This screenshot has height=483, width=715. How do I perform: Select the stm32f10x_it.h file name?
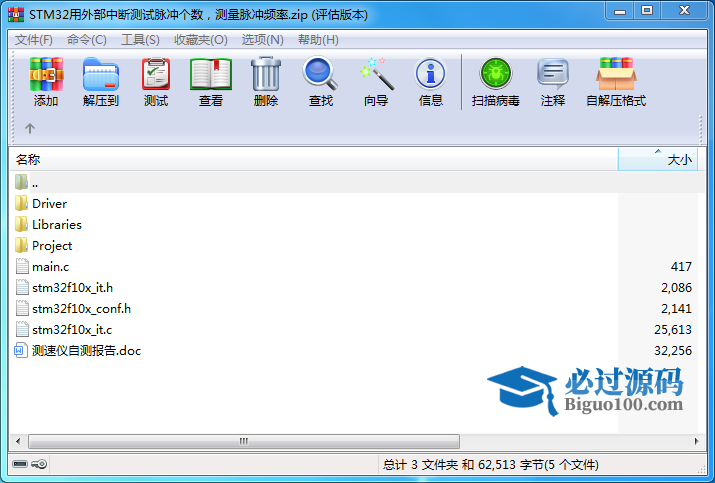point(73,288)
